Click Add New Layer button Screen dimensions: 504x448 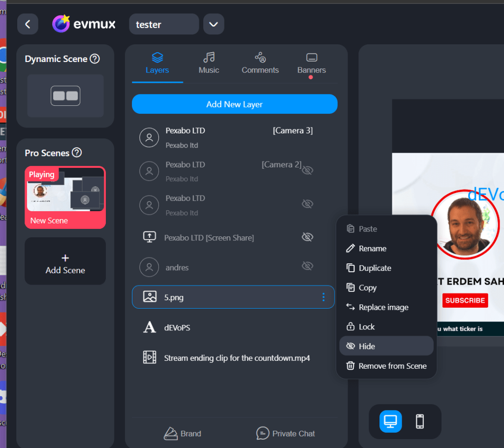click(x=235, y=104)
